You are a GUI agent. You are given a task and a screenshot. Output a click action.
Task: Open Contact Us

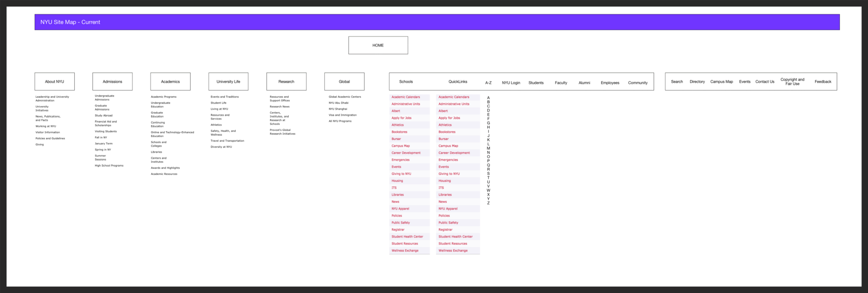(765, 82)
